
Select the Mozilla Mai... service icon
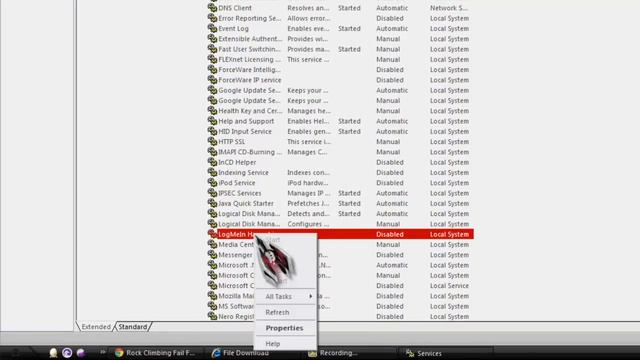(x=212, y=296)
